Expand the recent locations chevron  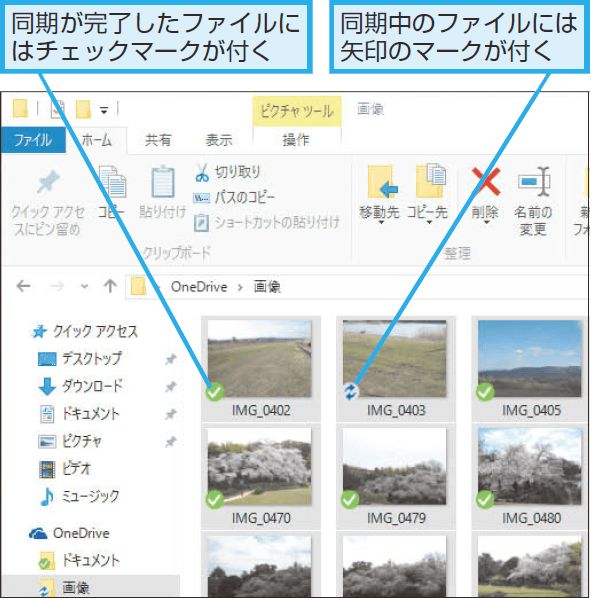[85, 286]
